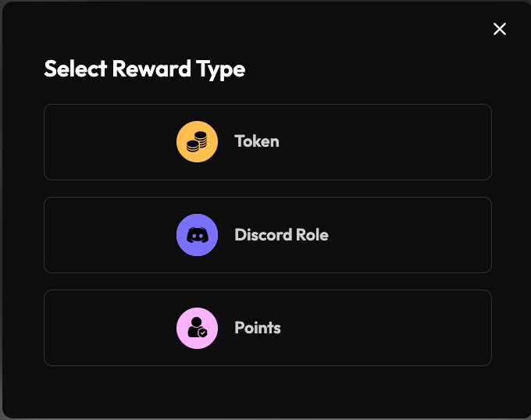This screenshot has height=420, width=531.
Task: Click the "Points" text label
Action: click(x=258, y=328)
